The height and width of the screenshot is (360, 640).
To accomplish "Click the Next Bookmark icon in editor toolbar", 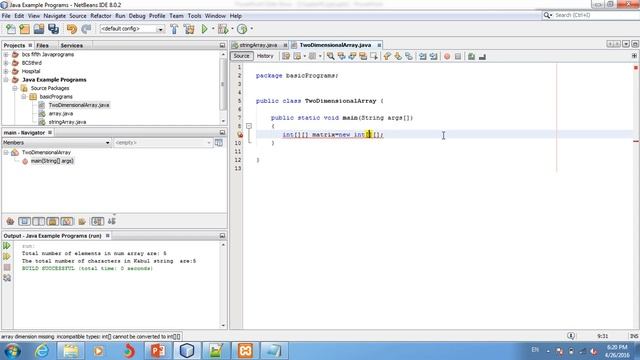I will click(398, 56).
